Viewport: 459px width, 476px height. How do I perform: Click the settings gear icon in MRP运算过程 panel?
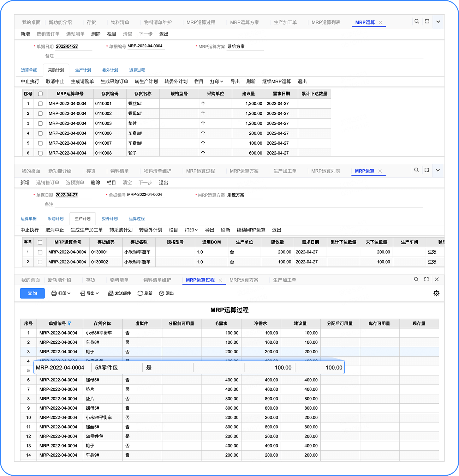(x=436, y=293)
